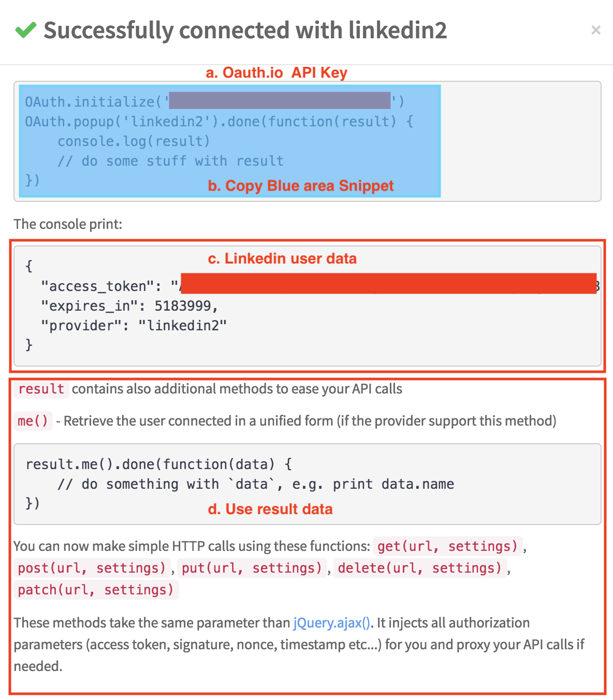Click the patch(url, settings) code tag
The width and height of the screenshot is (613, 700).
click(96, 590)
